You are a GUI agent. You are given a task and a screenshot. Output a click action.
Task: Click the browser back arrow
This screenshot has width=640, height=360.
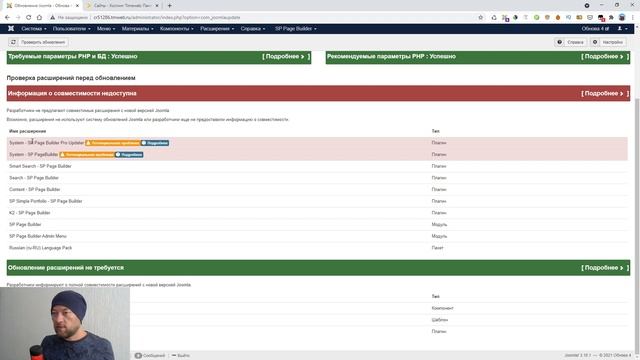[x=7, y=18]
